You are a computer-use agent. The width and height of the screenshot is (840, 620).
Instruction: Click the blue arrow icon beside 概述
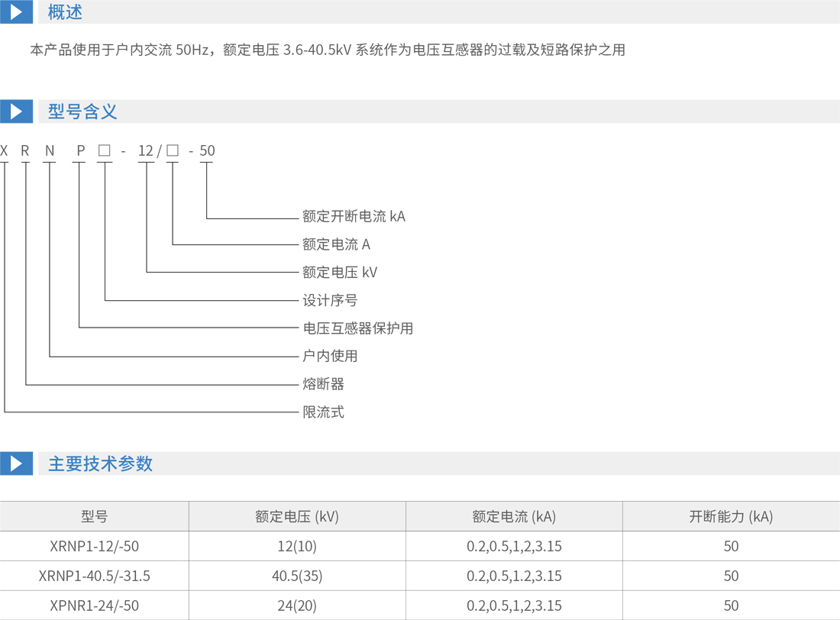16,11
